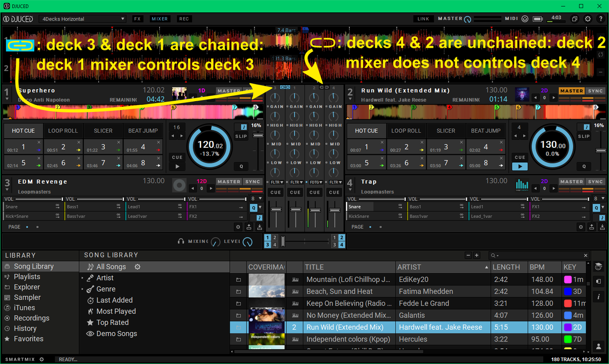Clear the library search with X icon
Image resolution: width=609 pixels, height=364 pixels.
click(x=586, y=256)
